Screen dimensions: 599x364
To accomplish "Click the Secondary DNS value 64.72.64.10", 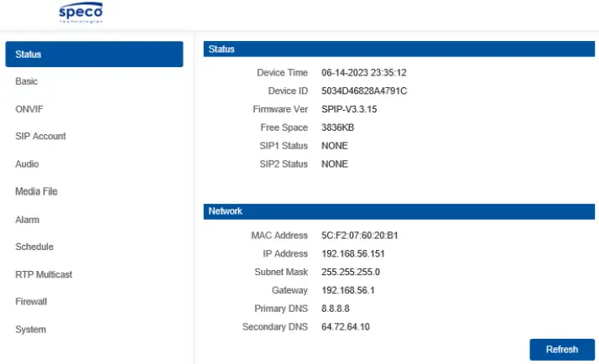I will click(346, 326).
